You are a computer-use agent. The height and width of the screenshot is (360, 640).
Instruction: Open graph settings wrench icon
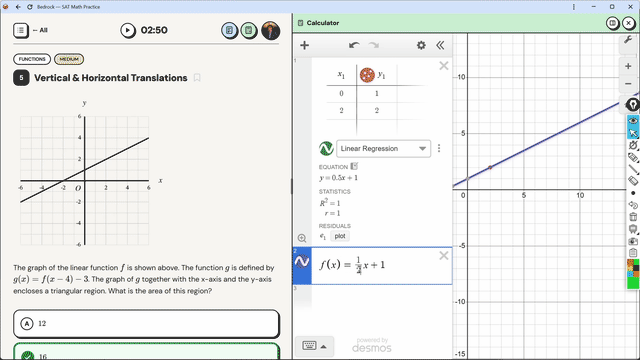[628, 40]
